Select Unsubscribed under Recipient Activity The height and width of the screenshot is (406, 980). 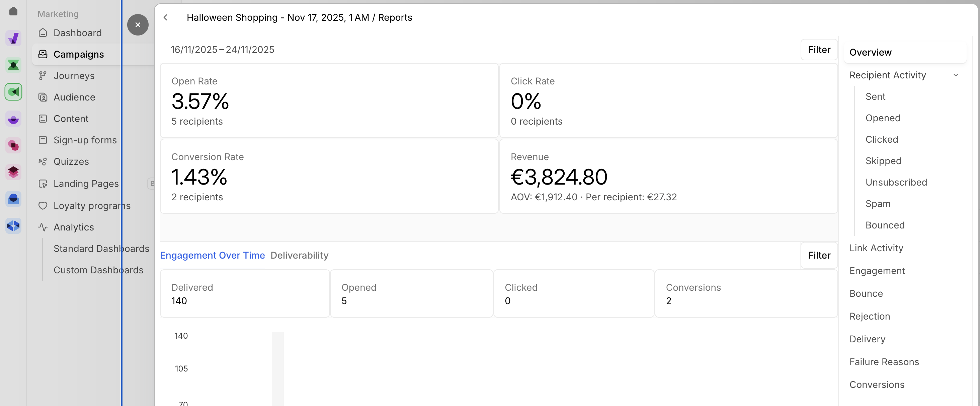(x=896, y=183)
